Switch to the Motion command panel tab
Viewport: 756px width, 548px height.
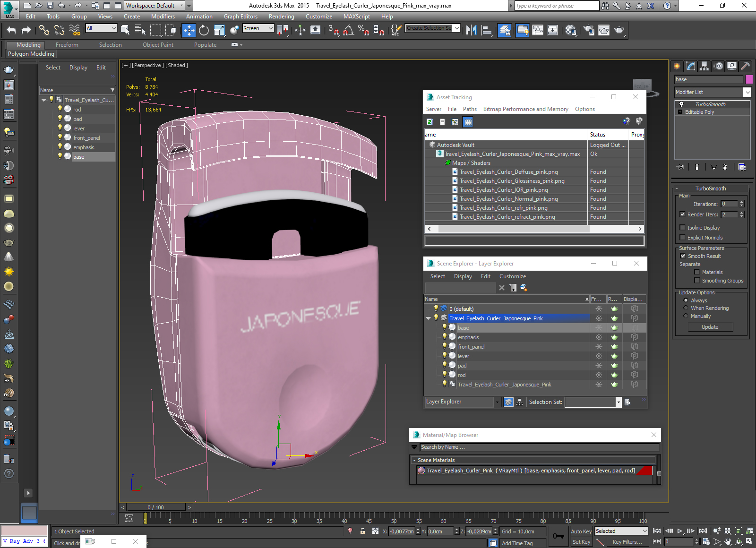click(718, 66)
